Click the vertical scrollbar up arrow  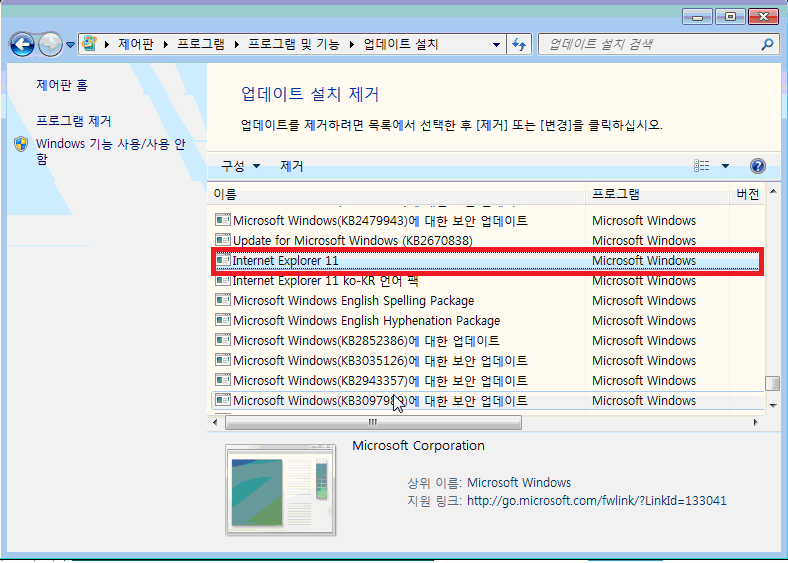773,192
